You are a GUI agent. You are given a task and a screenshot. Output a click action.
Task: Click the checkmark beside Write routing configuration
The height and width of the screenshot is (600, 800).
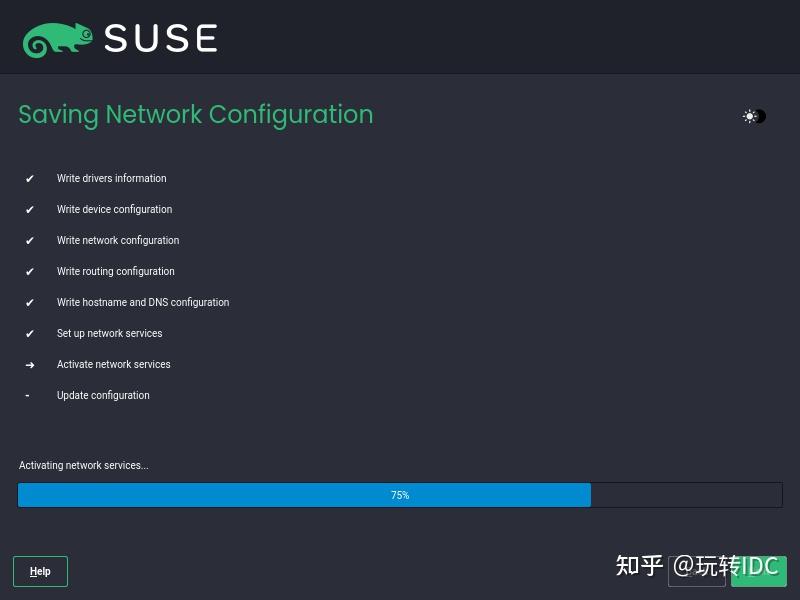[29, 271]
